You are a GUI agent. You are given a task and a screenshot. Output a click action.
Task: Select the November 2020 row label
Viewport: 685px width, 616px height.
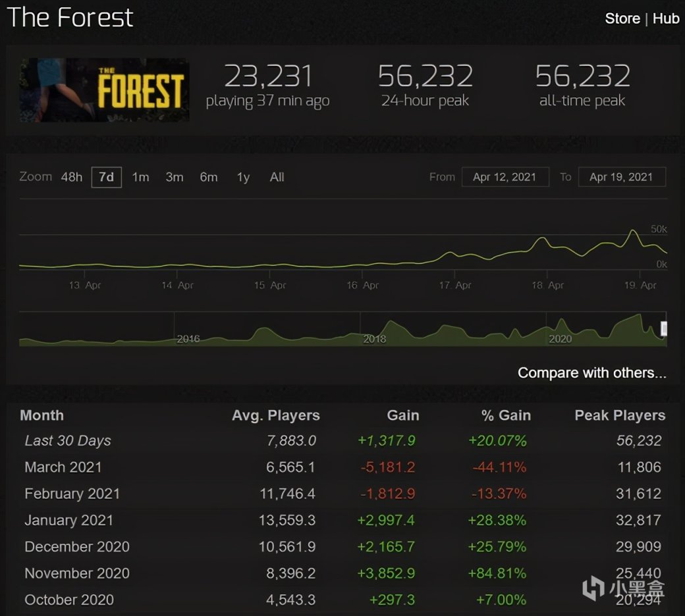click(x=77, y=573)
